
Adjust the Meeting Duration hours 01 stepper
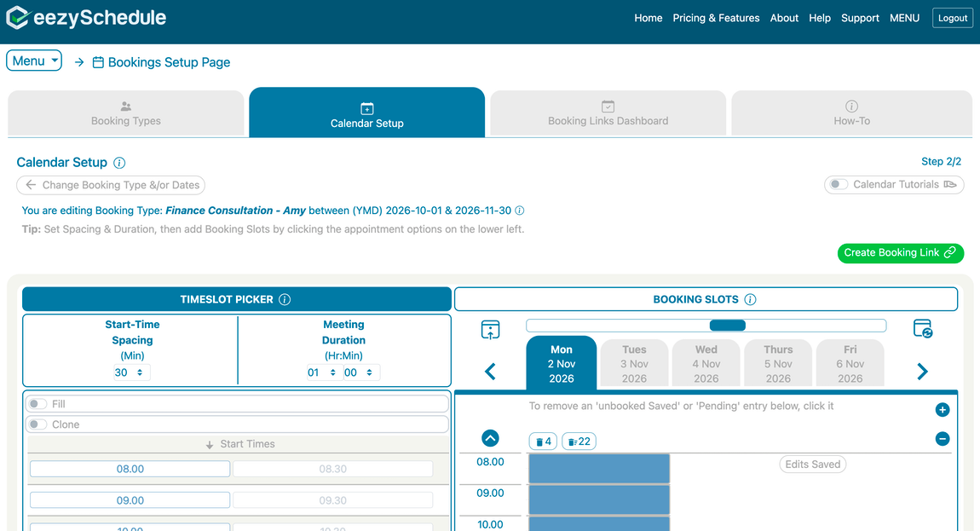(x=323, y=372)
